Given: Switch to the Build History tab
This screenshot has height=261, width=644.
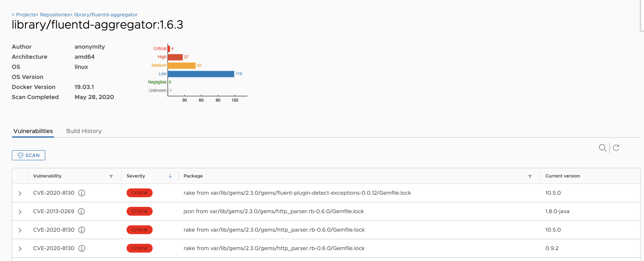Looking at the screenshot, I should (x=84, y=131).
